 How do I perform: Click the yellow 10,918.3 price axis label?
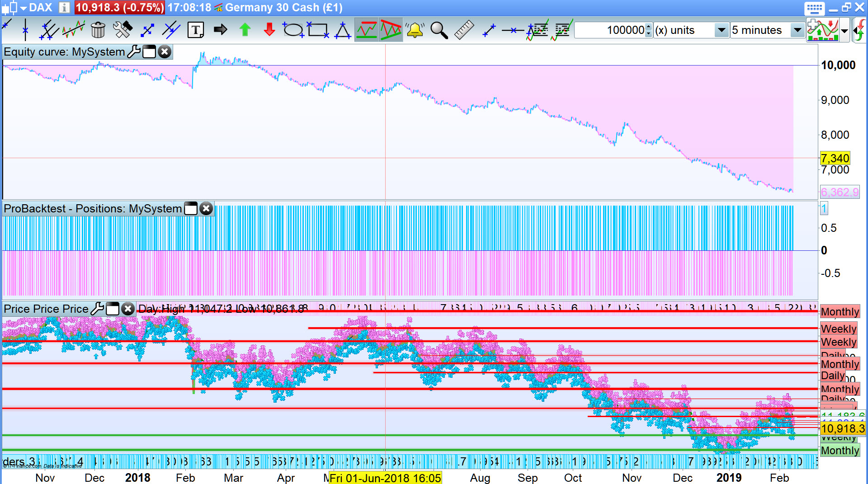pyautogui.click(x=843, y=428)
